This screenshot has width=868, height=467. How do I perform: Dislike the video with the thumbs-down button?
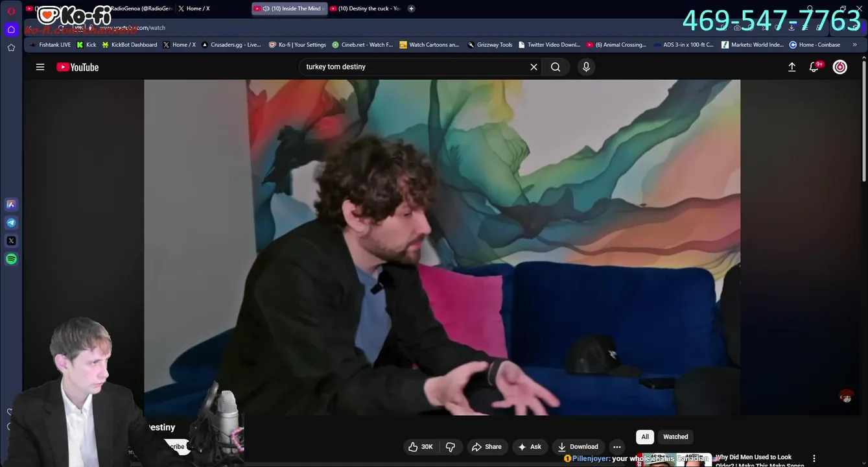451,447
